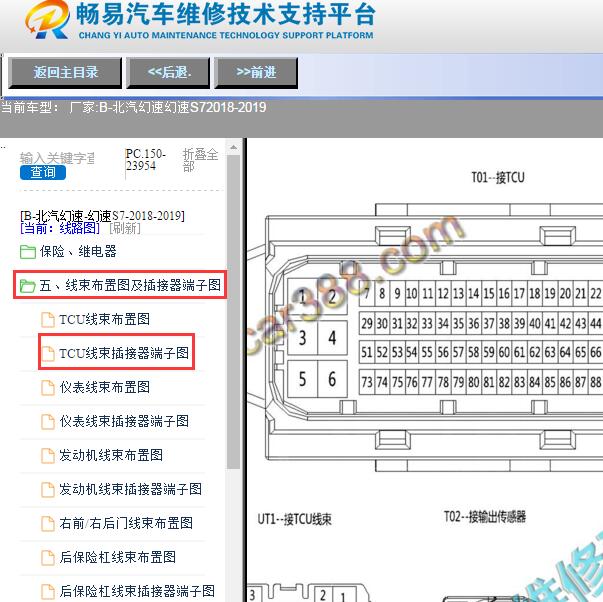
Task: Click the page icon beside 发动机线束插接器端子图
Action: click(x=48, y=490)
